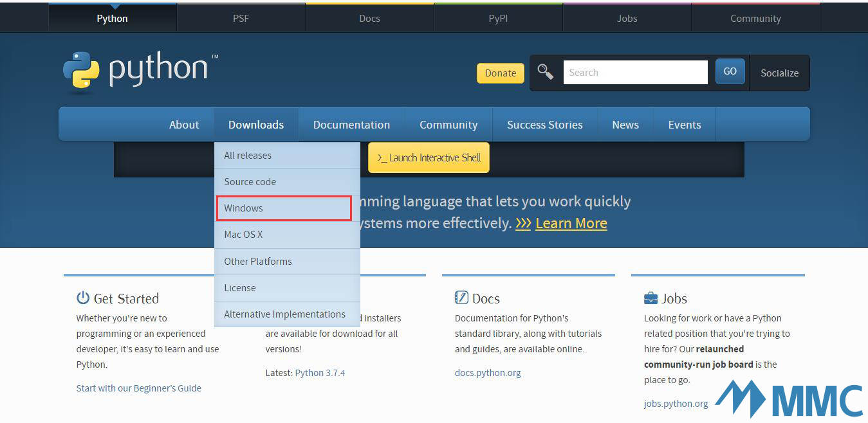The width and height of the screenshot is (868, 423).
Task: Switch to the PSF top-bar tab
Action: pyautogui.click(x=241, y=19)
